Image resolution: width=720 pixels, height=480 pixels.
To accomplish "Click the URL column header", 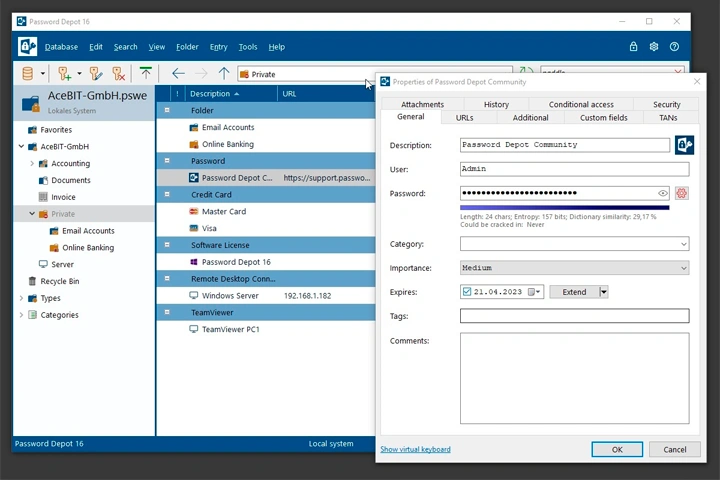I will click(326, 94).
